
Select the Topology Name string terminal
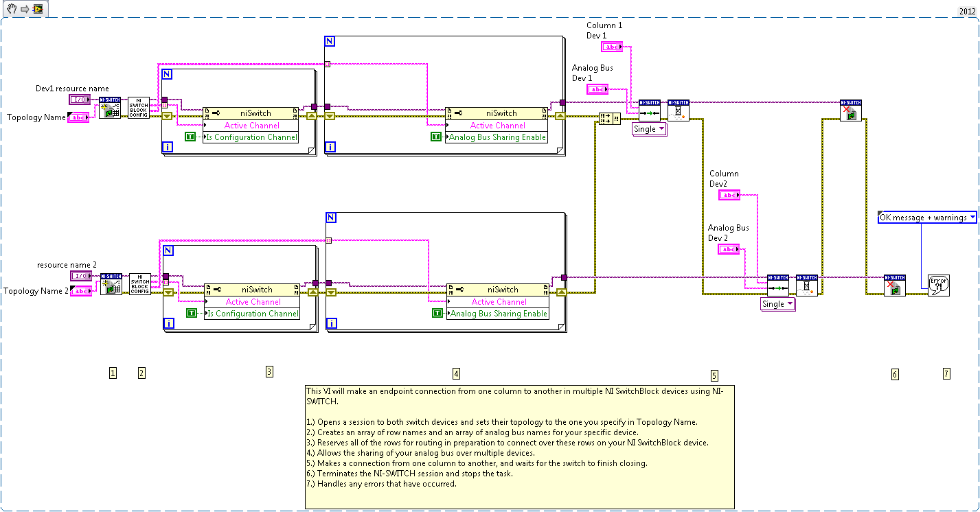[x=78, y=117]
